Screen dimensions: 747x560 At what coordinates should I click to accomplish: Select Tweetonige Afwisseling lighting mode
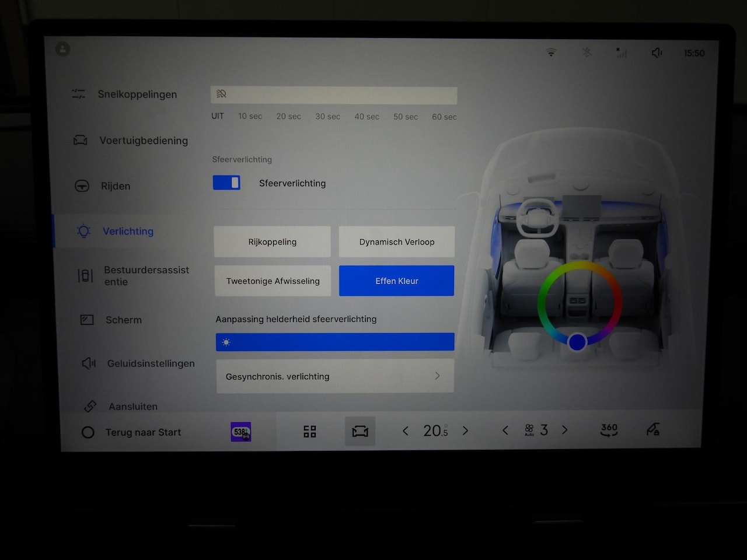(273, 281)
